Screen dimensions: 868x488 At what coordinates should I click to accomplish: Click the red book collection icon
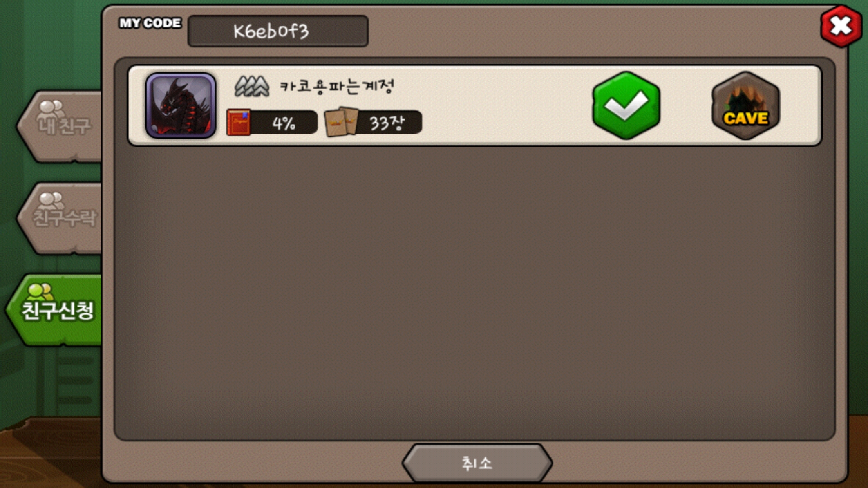[x=238, y=122]
